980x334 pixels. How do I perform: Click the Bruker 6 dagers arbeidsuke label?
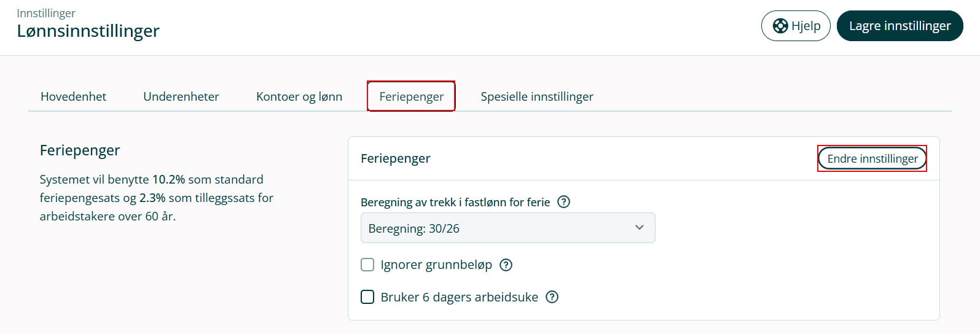coord(459,297)
